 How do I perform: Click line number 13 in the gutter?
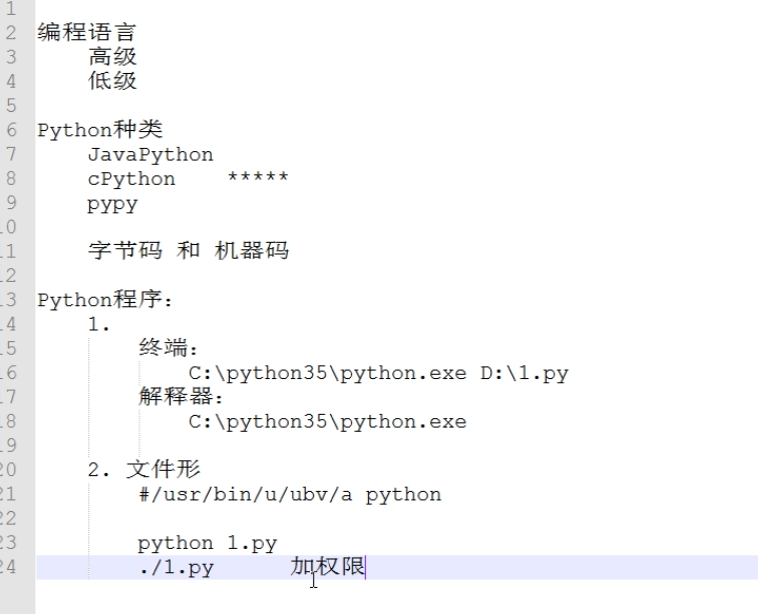click(x=10, y=300)
